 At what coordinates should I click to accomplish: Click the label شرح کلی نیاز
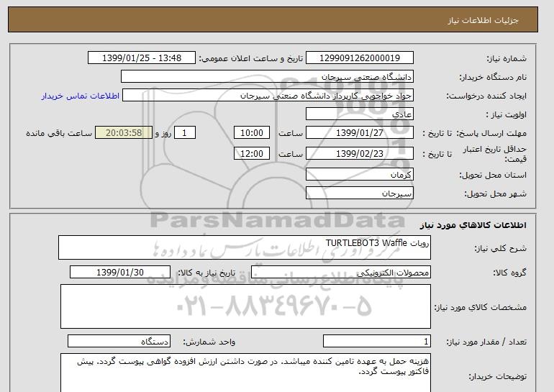point(500,248)
